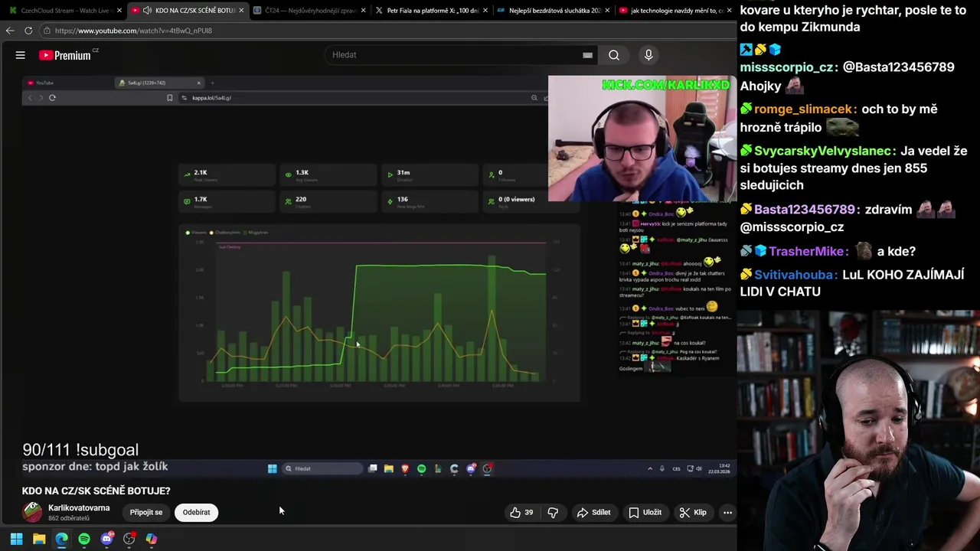This screenshot has width=980, height=551.
Task: Share the video via Sdílet
Action: pyautogui.click(x=594, y=513)
